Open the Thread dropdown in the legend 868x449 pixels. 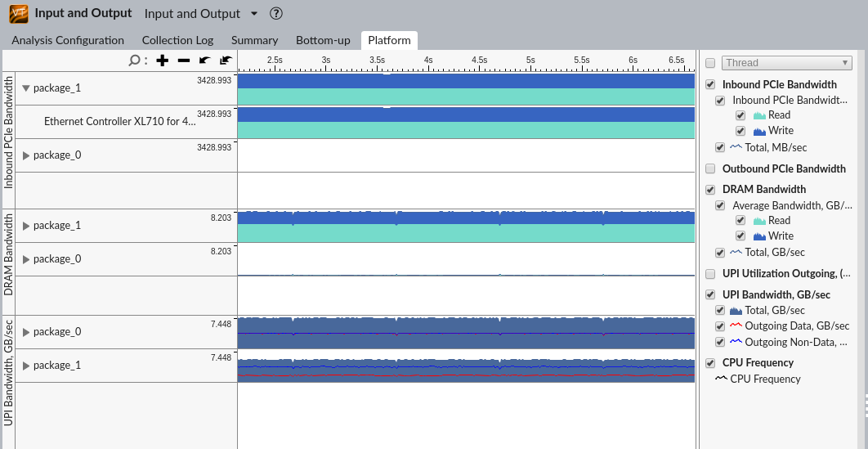pos(786,63)
